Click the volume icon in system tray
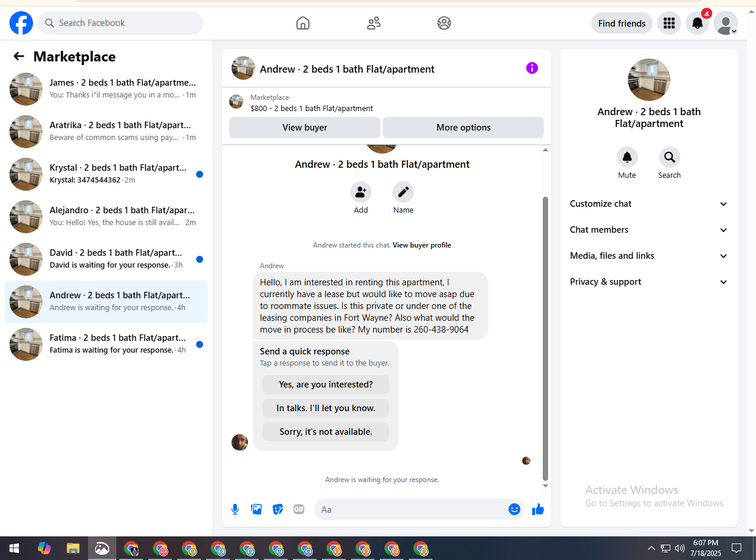The width and height of the screenshot is (756, 560). [x=680, y=548]
